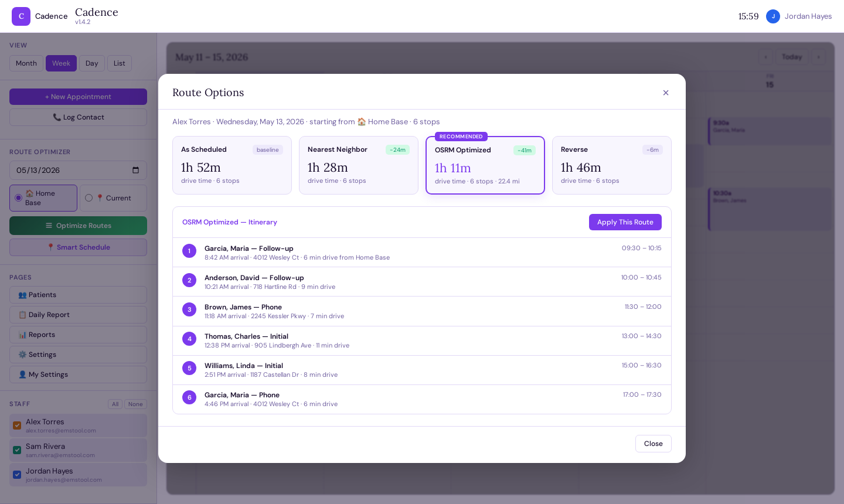Close the Route Options dialog with X
Screen dimensions: 844x504
(666, 93)
